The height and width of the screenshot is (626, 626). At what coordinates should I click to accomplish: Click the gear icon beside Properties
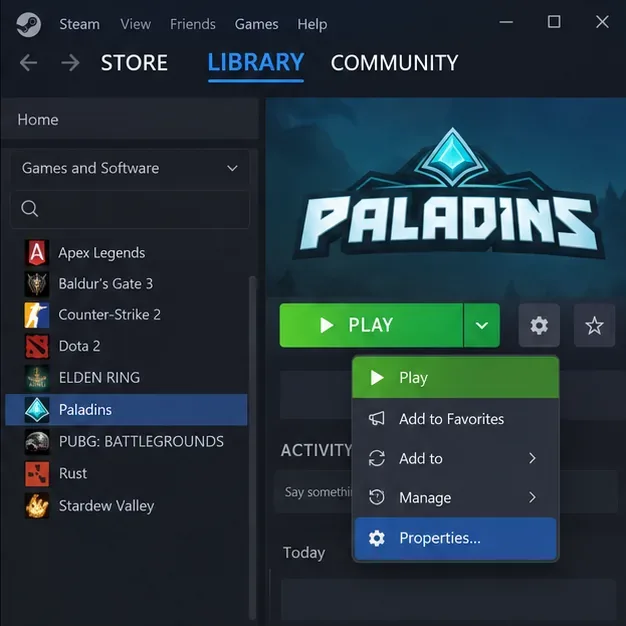coord(376,538)
